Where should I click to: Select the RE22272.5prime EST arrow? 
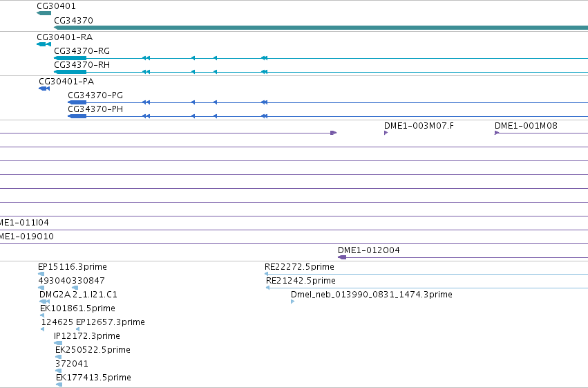[266, 274]
